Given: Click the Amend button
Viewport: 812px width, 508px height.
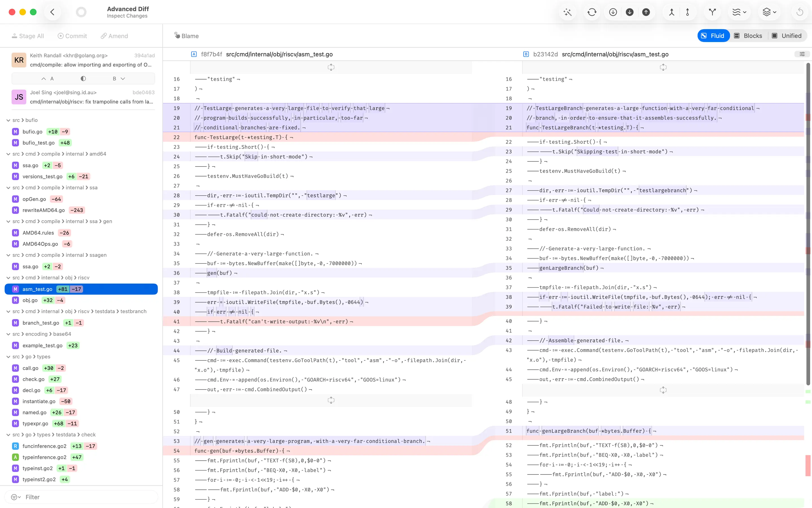Looking at the screenshot, I should [x=114, y=36].
